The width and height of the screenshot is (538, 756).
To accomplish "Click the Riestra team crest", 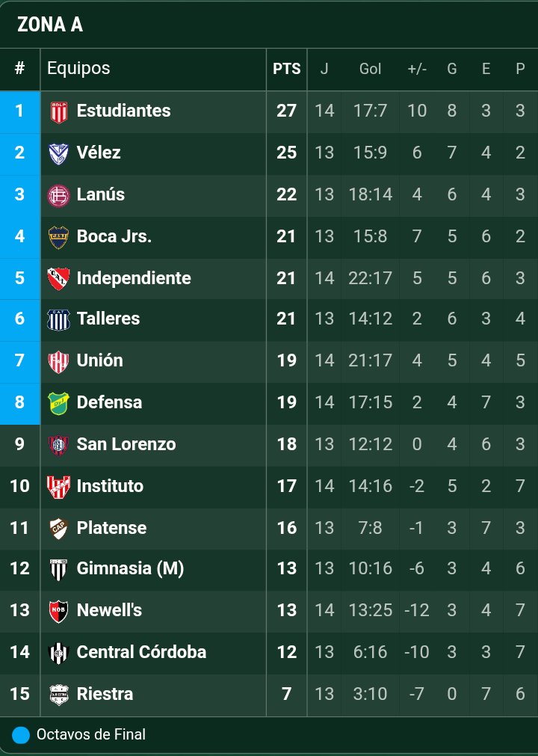I will tap(58, 695).
